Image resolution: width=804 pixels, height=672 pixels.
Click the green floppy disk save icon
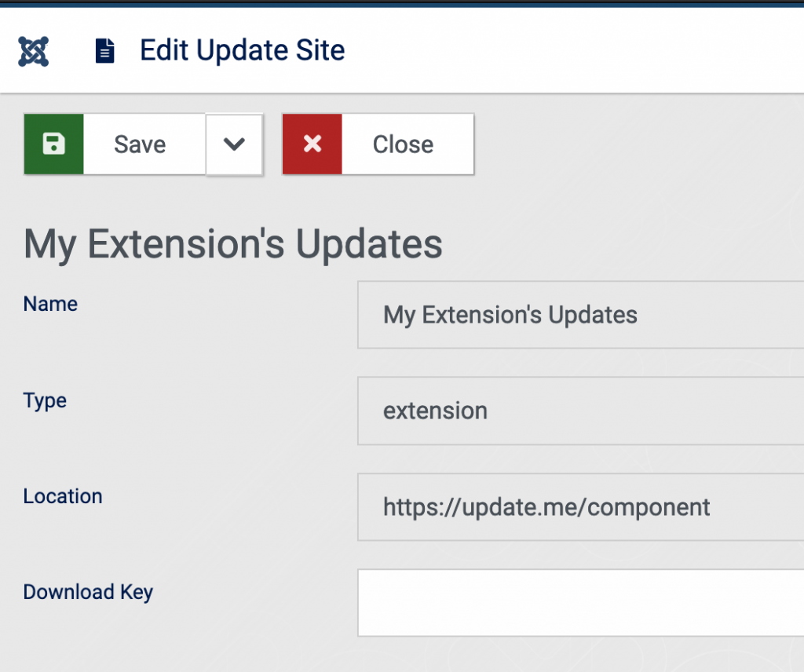click(x=54, y=144)
